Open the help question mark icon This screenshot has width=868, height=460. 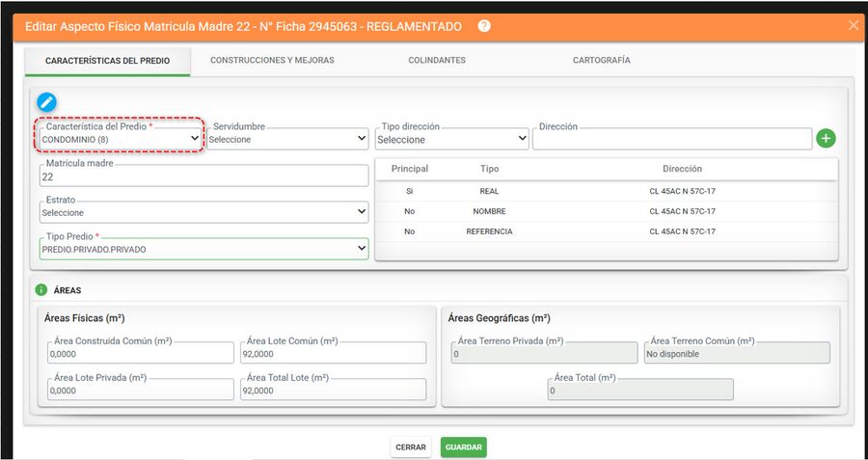click(x=484, y=26)
